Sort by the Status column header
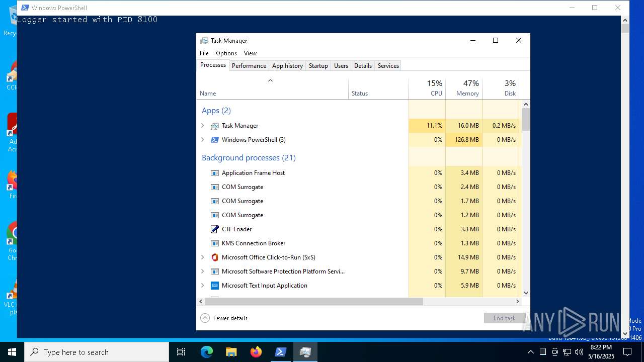Image resolution: width=644 pixels, height=362 pixels. click(378, 88)
